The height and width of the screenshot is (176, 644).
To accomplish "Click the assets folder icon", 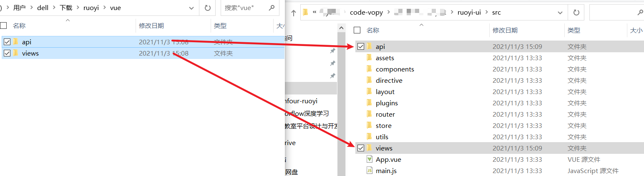I will pyautogui.click(x=369, y=58).
